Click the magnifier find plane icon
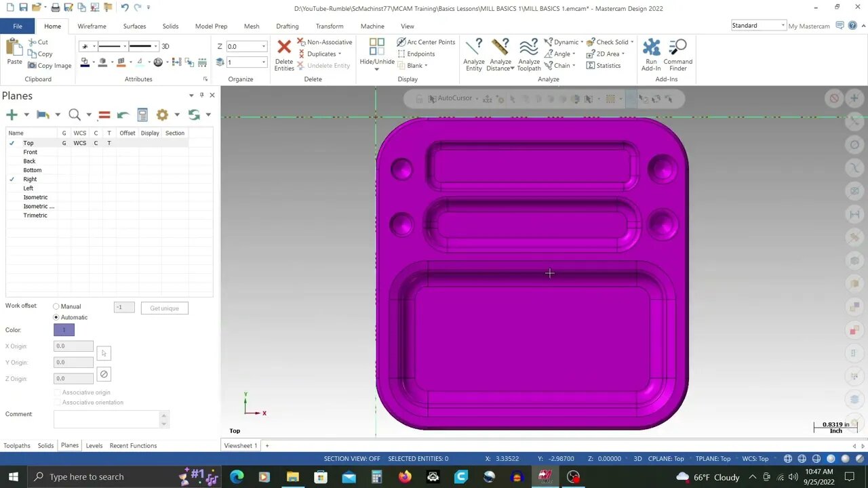 75,115
